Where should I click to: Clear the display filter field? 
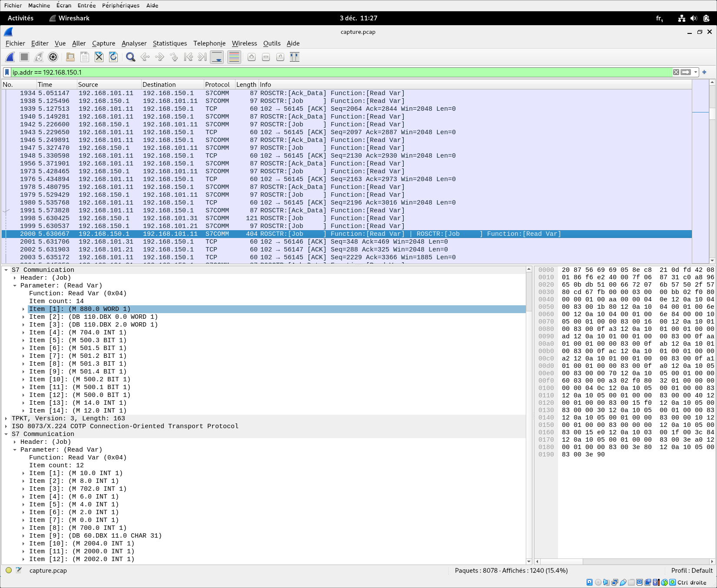676,72
